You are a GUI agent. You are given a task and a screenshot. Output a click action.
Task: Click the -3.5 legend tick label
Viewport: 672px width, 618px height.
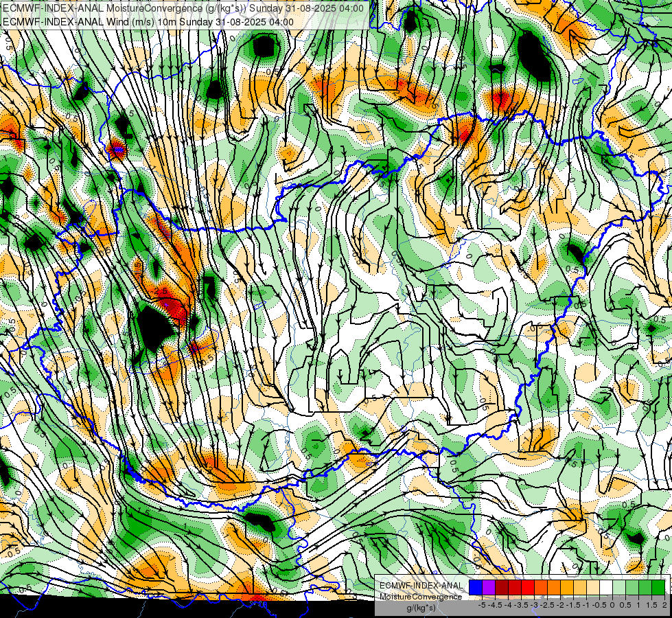pos(521,605)
